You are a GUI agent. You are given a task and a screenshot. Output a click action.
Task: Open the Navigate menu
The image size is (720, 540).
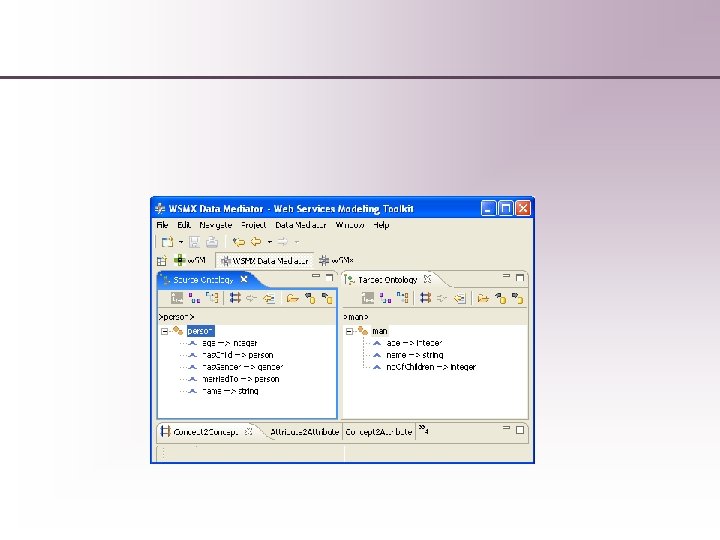pyautogui.click(x=215, y=225)
